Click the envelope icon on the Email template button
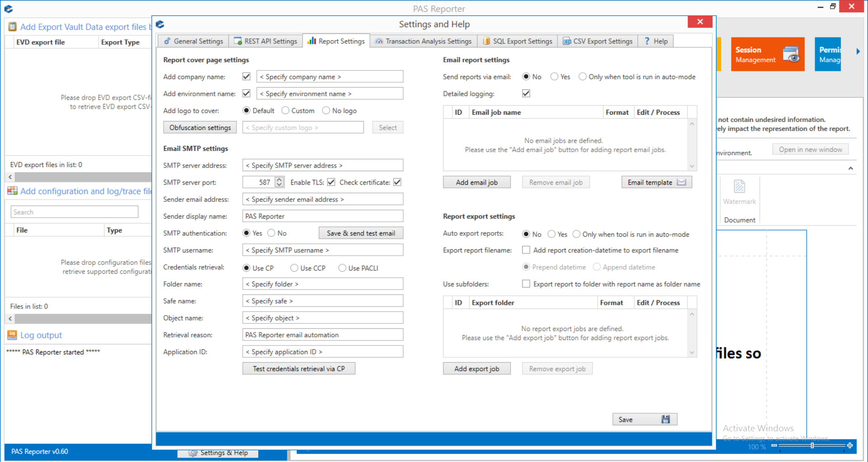The width and height of the screenshot is (868, 462). click(x=681, y=182)
